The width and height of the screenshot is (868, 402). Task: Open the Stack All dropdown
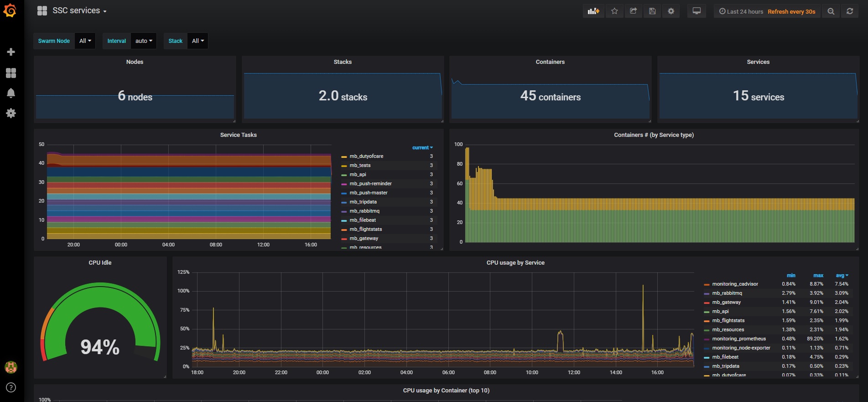(x=198, y=41)
